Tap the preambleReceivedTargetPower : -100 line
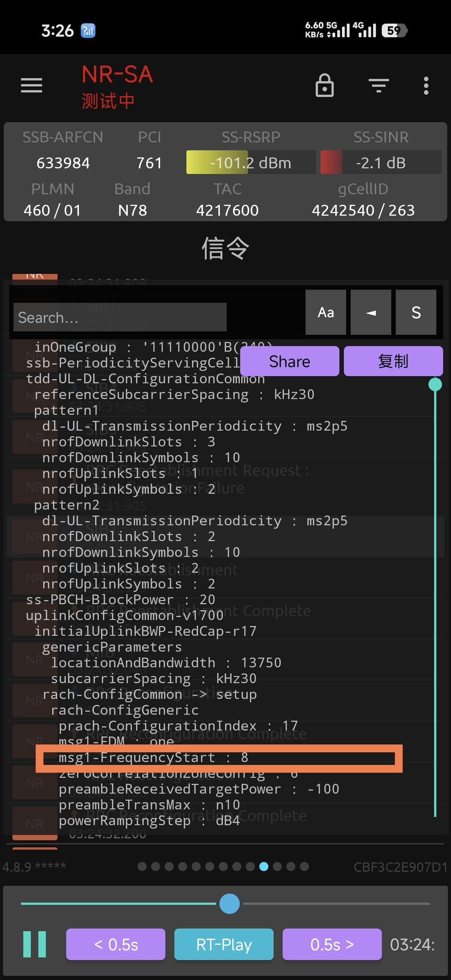The image size is (451, 980). (199, 789)
